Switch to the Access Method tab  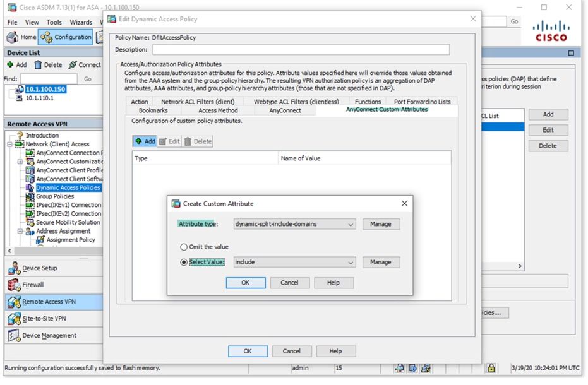(218, 110)
